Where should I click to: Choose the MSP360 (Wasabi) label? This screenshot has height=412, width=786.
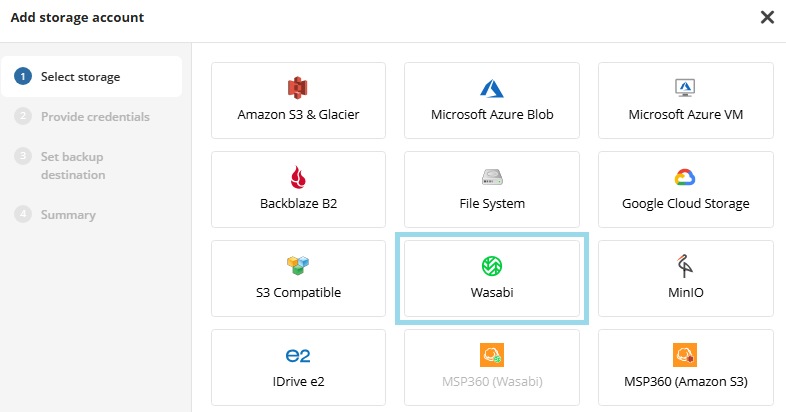pyautogui.click(x=492, y=382)
